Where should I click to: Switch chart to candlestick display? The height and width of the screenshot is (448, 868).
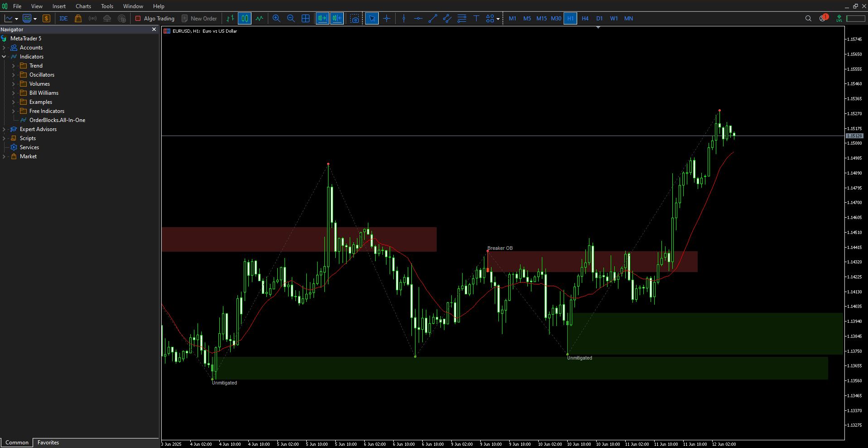click(244, 18)
